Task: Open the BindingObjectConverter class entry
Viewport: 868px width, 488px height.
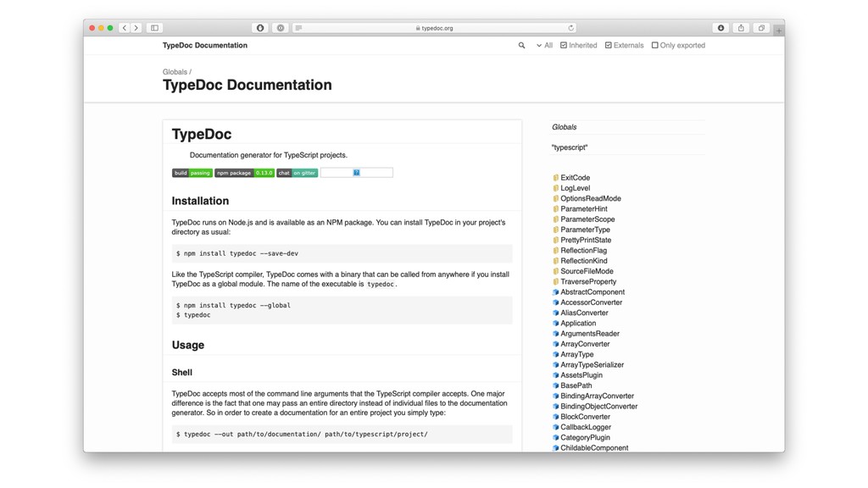Action: pyautogui.click(x=599, y=406)
